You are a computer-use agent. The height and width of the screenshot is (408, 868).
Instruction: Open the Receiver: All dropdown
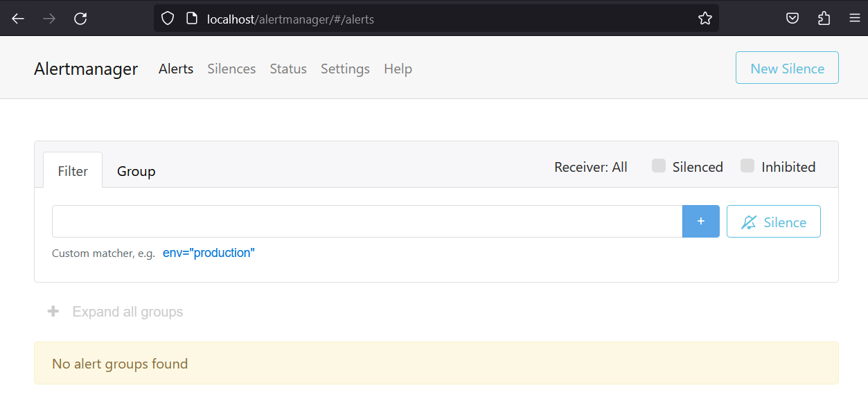[590, 167]
